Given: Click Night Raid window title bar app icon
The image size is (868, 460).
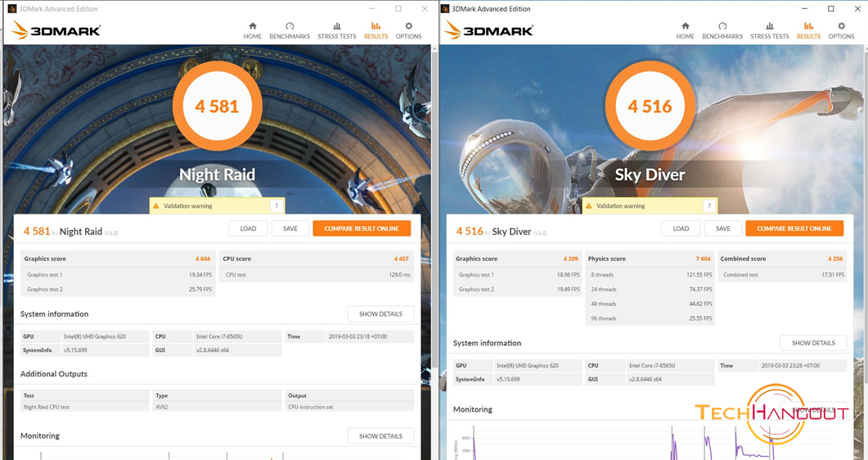Looking at the screenshot, I should [12, 9].
